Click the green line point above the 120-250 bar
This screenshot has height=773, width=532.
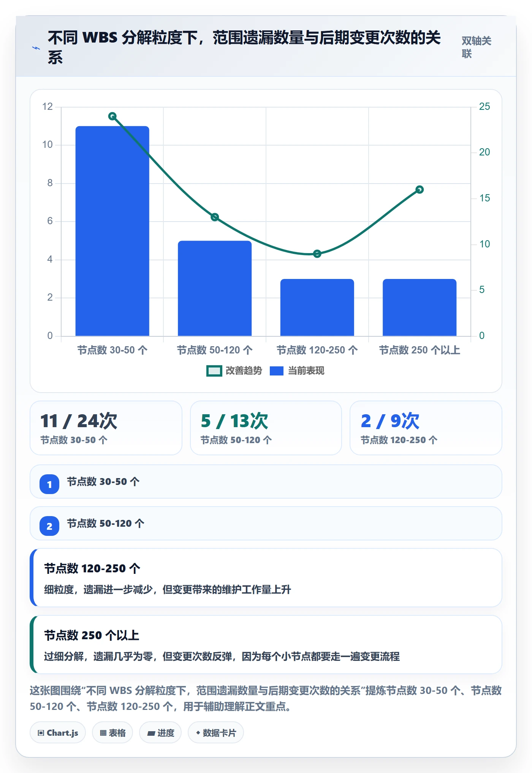click(317, 253)
